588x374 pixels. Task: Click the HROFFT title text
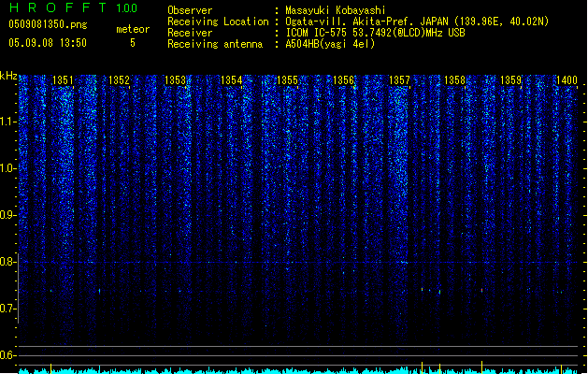[x=58, y=7]
